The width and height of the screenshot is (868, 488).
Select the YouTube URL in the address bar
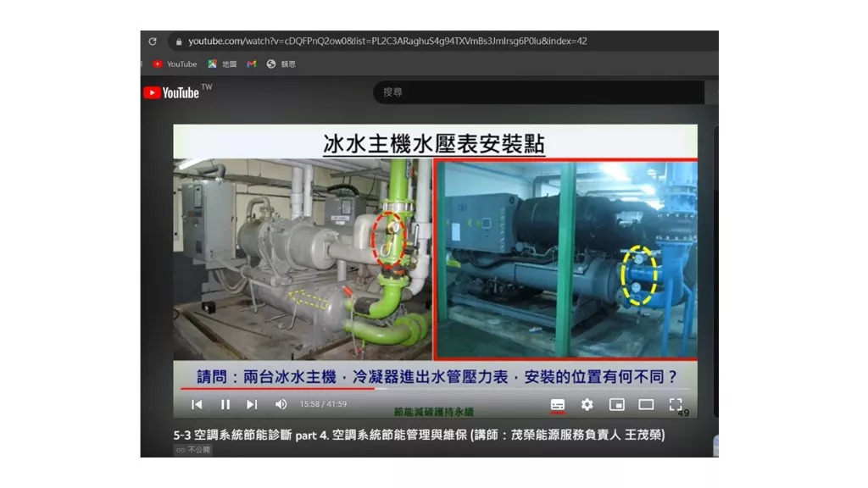coord(387,41)
